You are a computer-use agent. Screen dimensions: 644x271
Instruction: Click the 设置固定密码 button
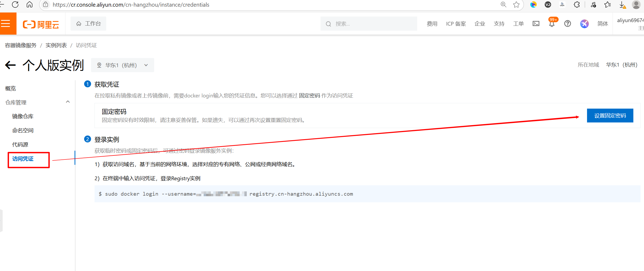click(610, 116)
